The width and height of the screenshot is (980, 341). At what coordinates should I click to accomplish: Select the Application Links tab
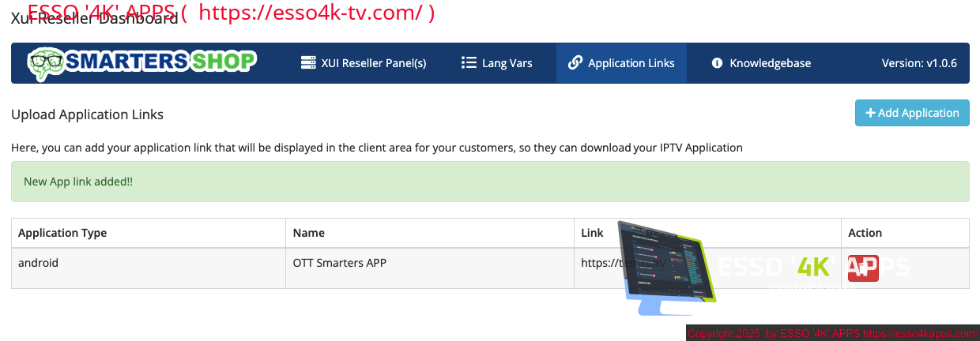621,63
